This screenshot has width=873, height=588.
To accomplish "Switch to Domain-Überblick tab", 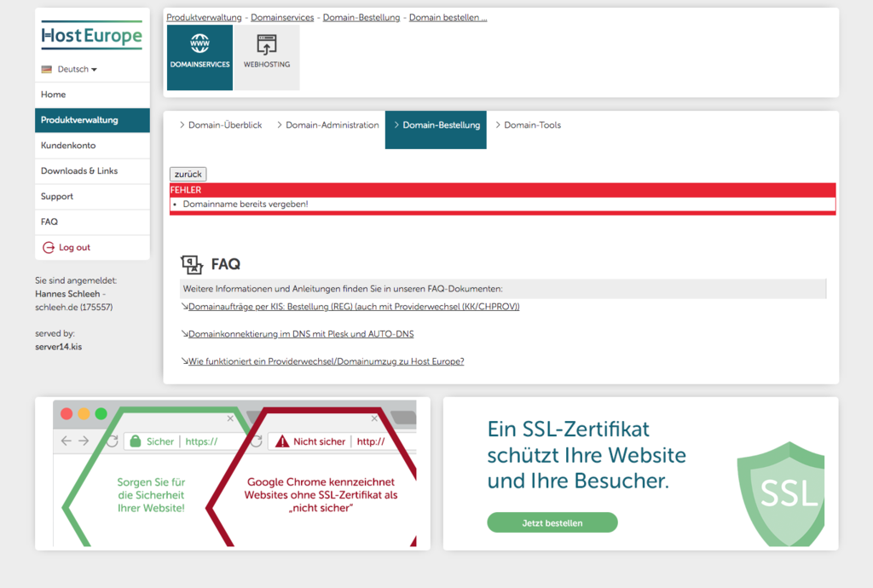I will pyautogui.click(x=221, y=125).
